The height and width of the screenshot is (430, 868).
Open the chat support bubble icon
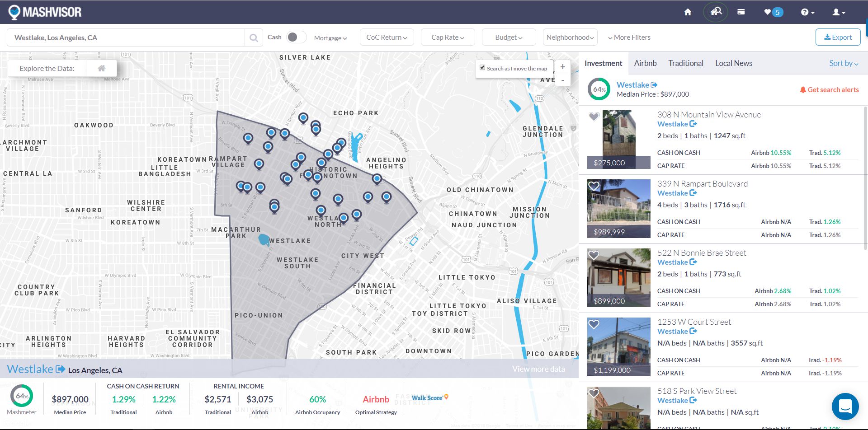click(x=845, y=406)
